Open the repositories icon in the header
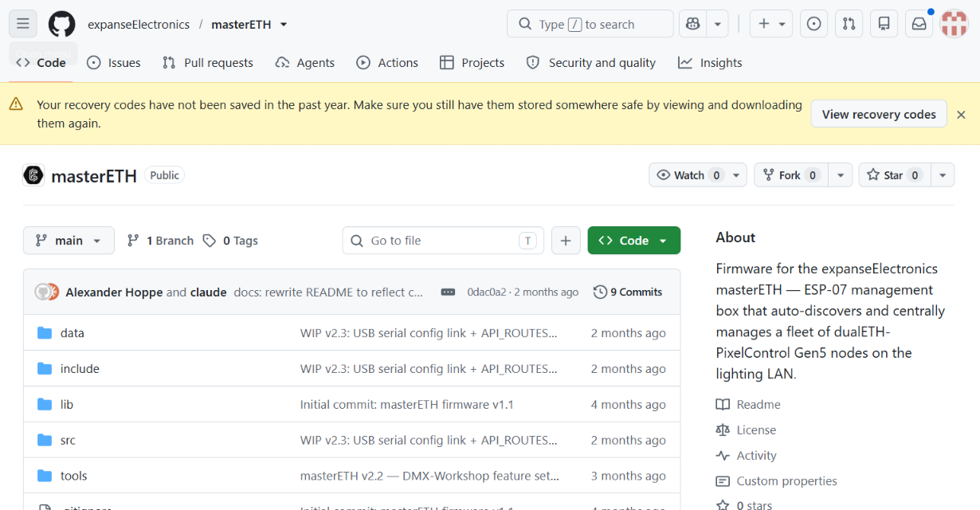This screenshot has height=510, width=980. click(884, 24)
